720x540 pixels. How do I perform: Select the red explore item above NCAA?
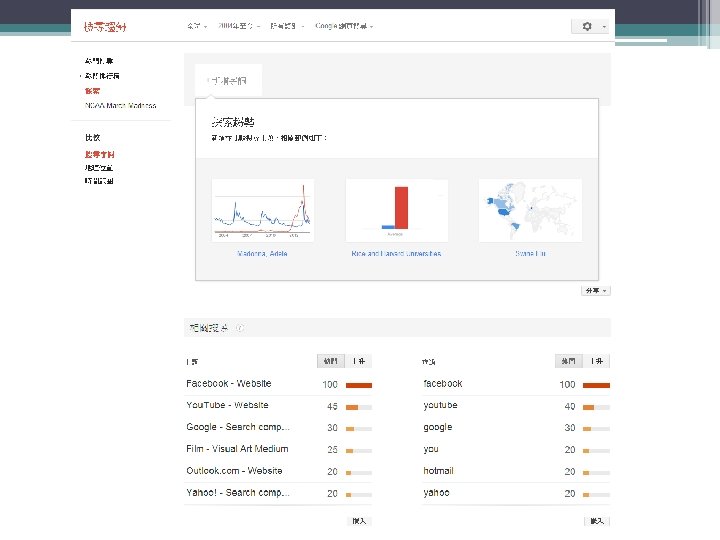92,91
